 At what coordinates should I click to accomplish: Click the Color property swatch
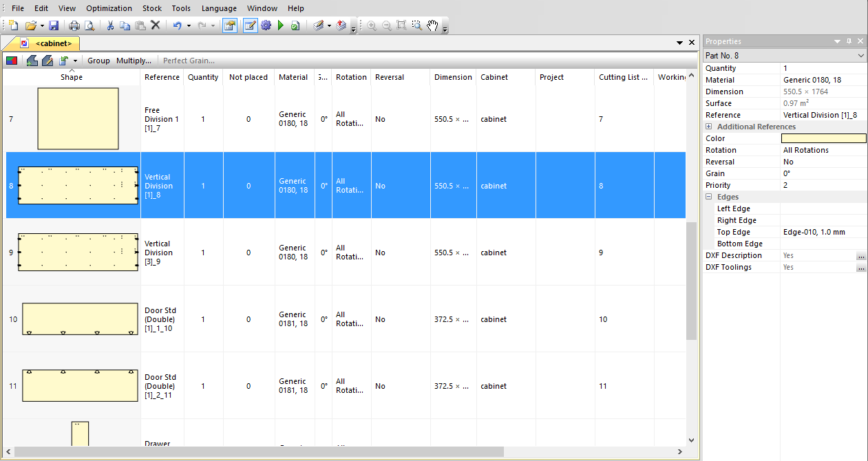pyautogui.click(x=824, y=138)
